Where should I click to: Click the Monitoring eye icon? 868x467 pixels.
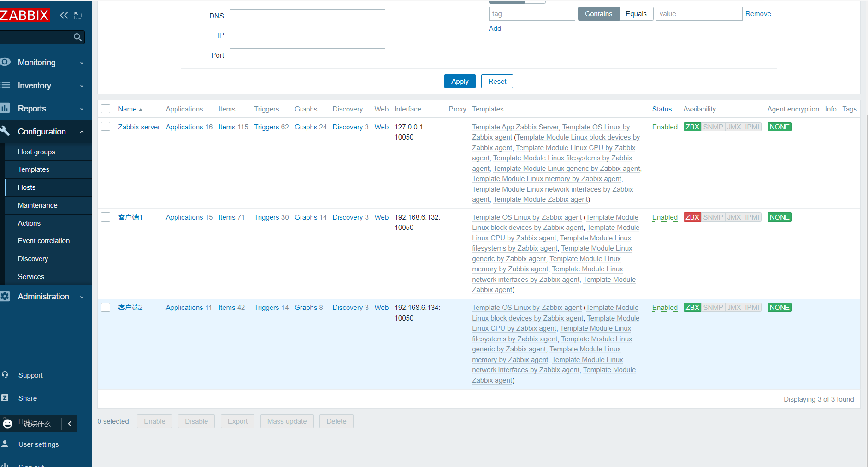pyautogui.click(x=6, y=62)
